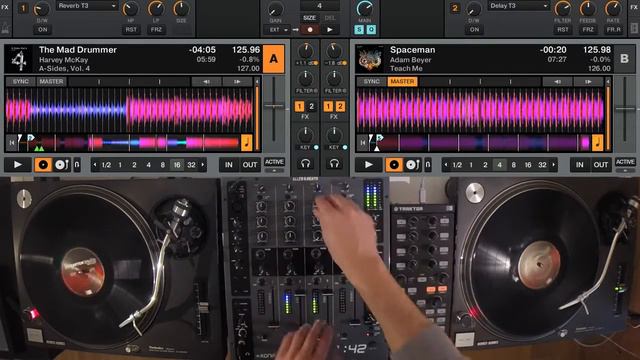Click the small flux icon on Deck A
This screenshot has height=360, width=640.
77,164
